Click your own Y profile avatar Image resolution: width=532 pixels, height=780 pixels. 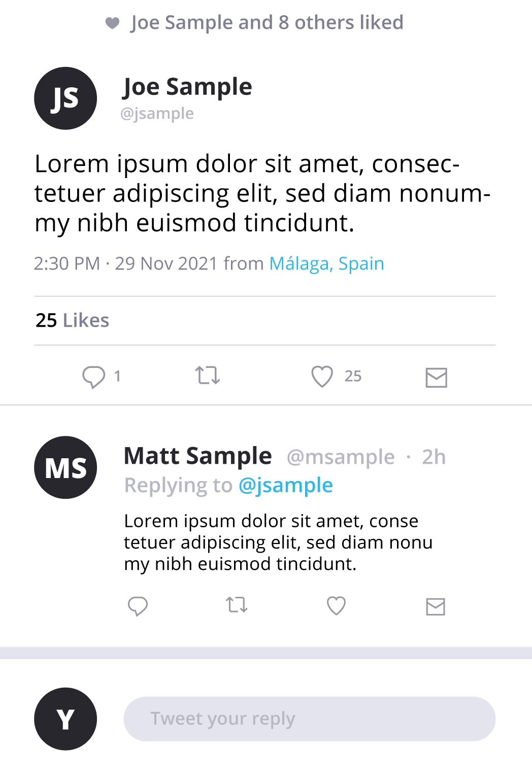[x=65, y=719]
